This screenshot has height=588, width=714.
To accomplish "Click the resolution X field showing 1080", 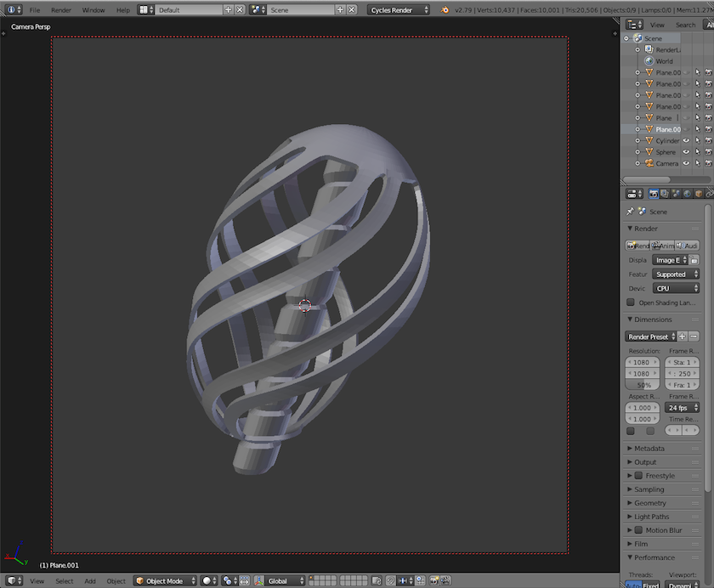I will (x=641, y=362).
